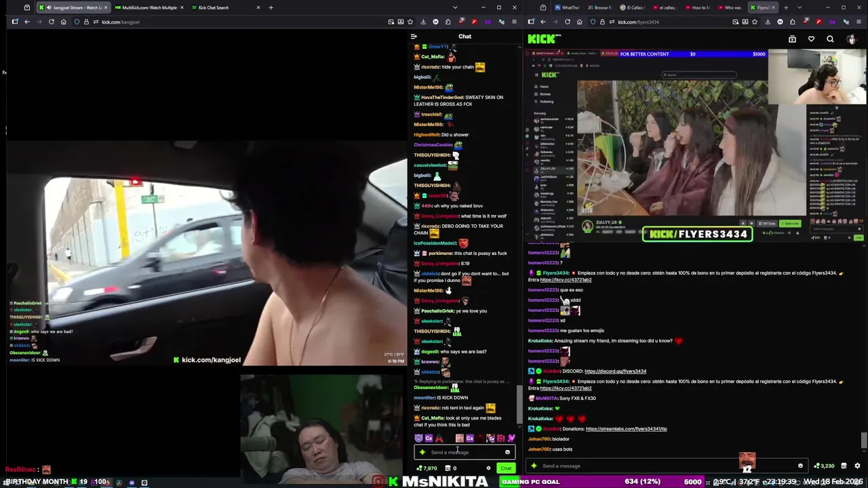Reload the Flyers3434 page in right browser
This screenshot has height=488, width=868.
click(x=567, y=22)
